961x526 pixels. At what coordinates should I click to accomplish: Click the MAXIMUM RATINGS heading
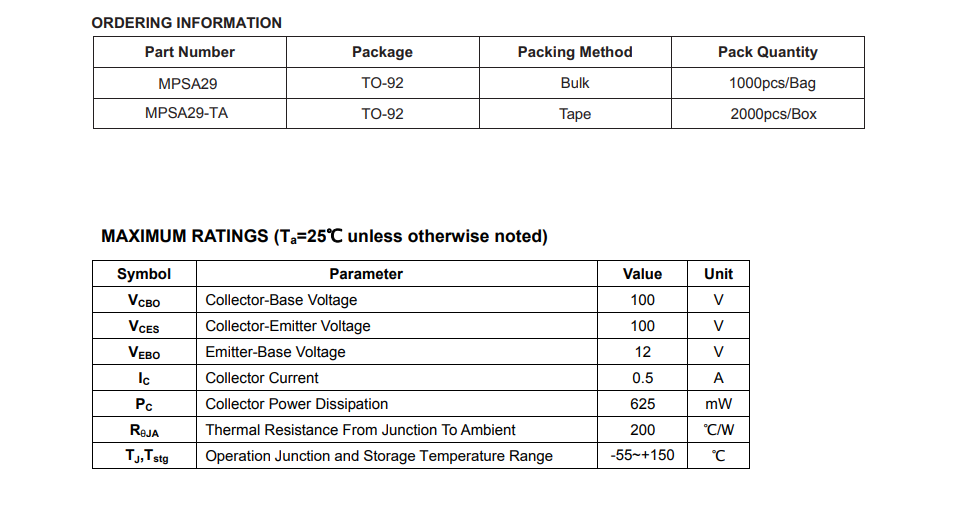point(324,236)
